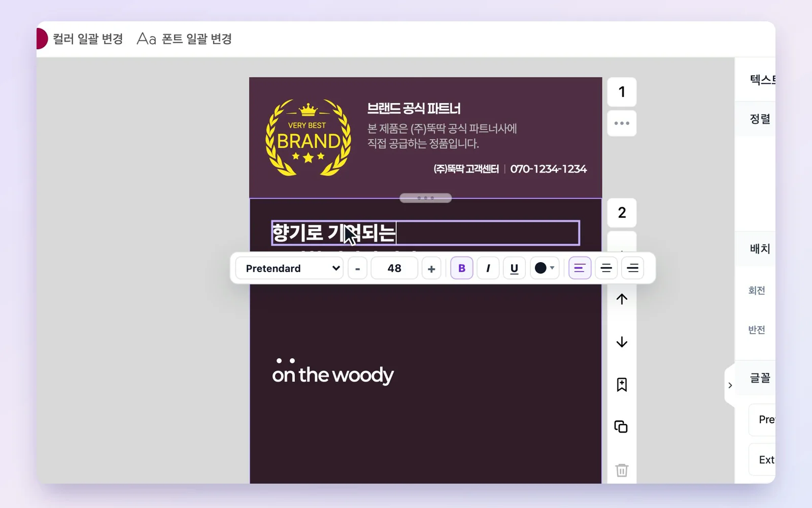Click the section resize handle with dots
Image resolution: width=812 pixels, height=508 pixels.
[x=425, y=198]
